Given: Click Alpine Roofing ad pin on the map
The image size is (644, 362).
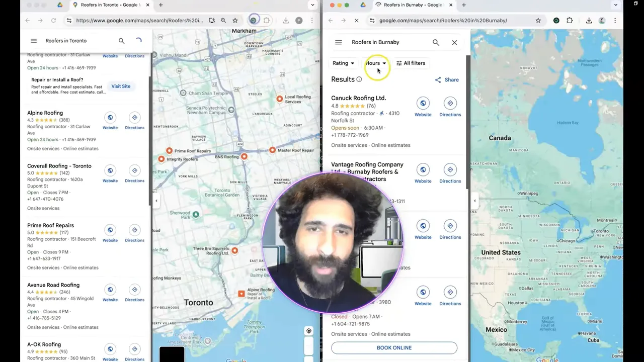Looking at the screenshot, I should tap(242, 294).
